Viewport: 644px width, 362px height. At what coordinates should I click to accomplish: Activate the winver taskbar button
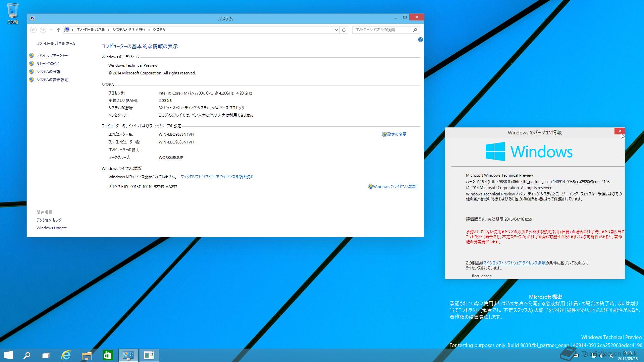click(x=149, y=355)
